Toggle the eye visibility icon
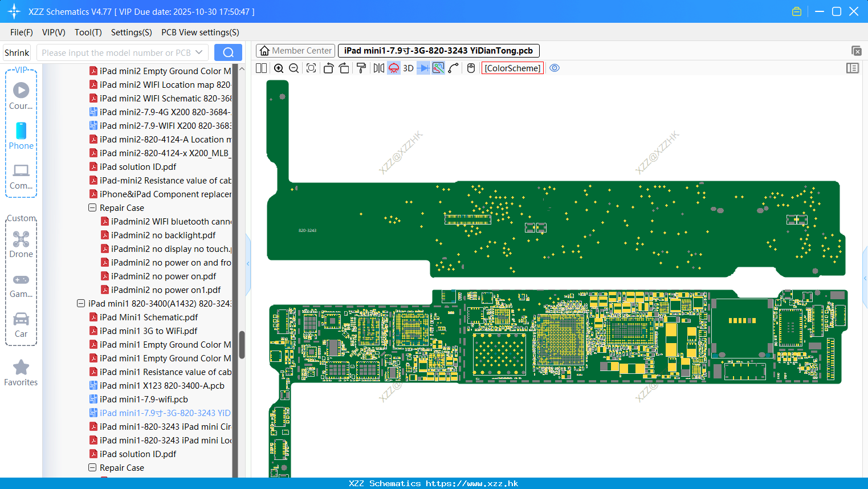Viewport: 868px width, 489px height. 555,68
